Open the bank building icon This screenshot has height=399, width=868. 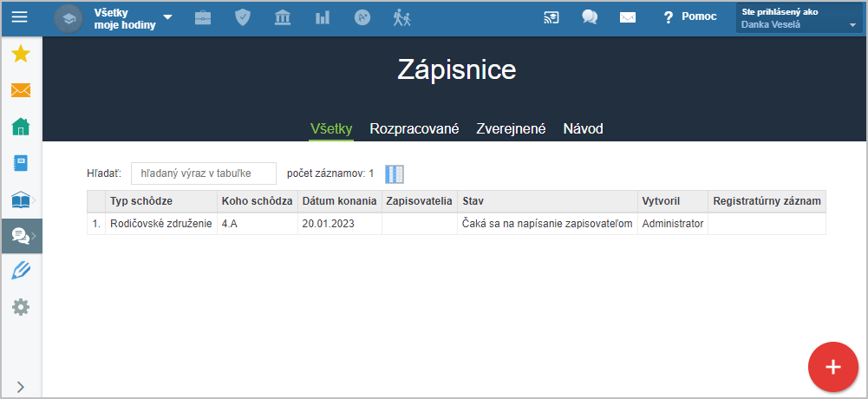[x=283, y=17]
